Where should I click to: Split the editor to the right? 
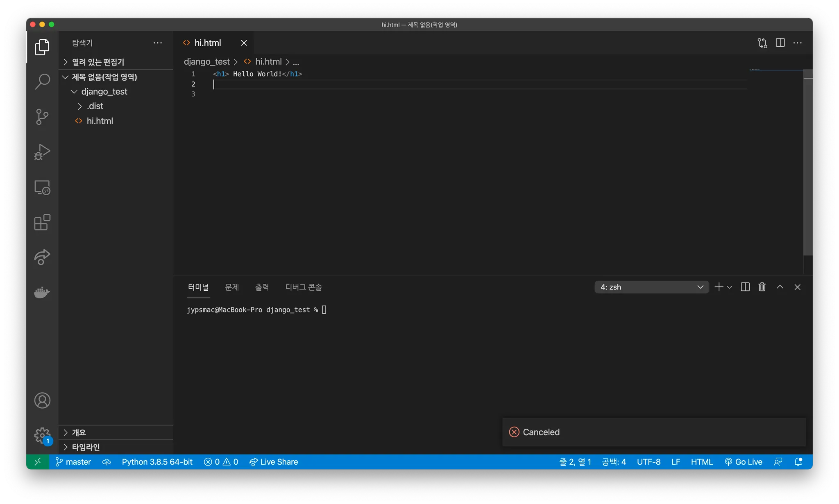coord(780,43)
